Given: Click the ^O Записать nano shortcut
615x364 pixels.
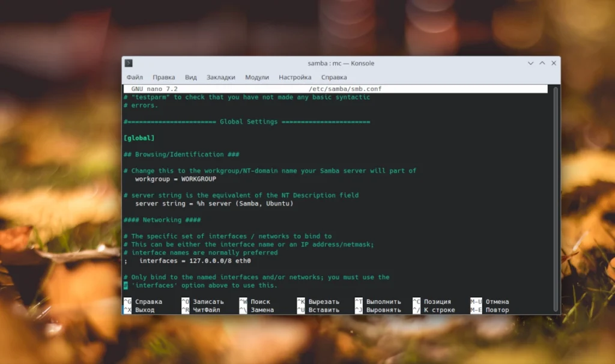Looking at the screenshot, I should point(203,302).
